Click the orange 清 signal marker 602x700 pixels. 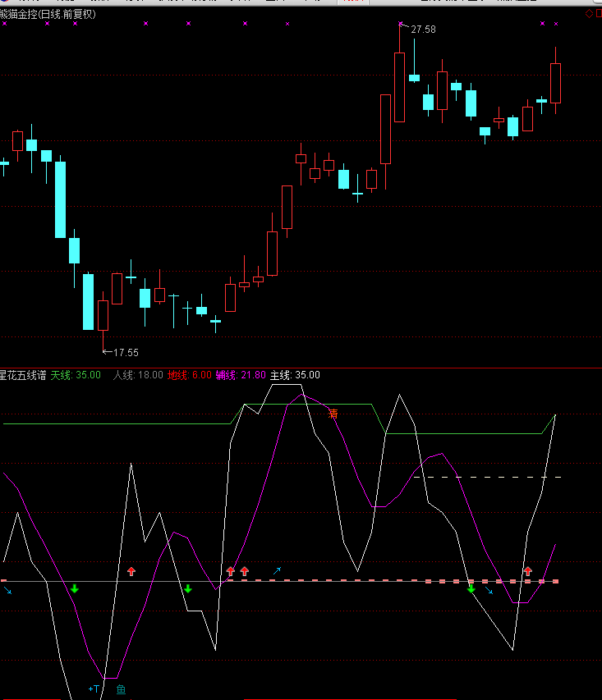tap(333, 414)
